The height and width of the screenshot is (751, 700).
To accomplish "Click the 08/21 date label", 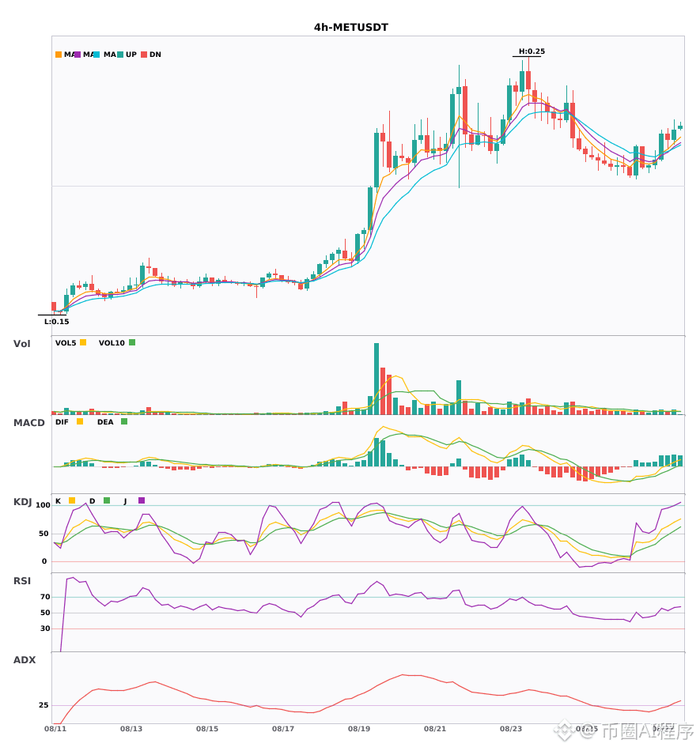I will point(435,729).
